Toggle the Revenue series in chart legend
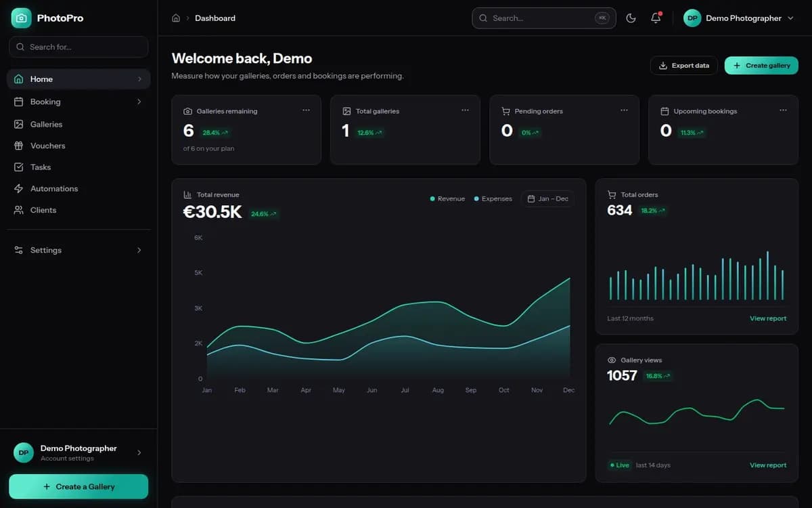This screenshot has height=508, width=812. coord(447,198)
